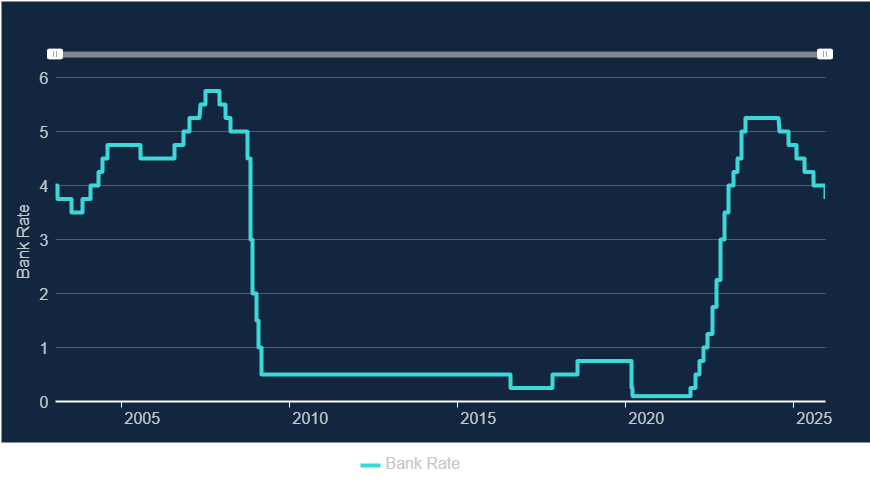
Task: Click the y-axis value label 5
Action: pos(44,132)
